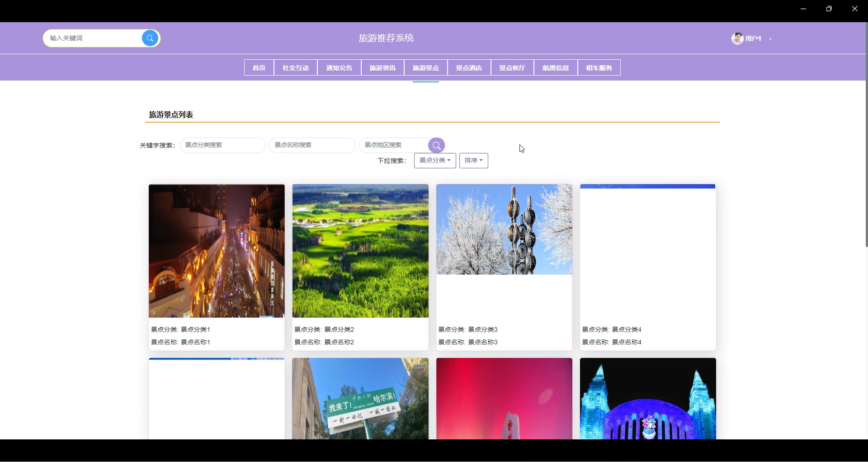The image size is (868, 462).
Task: Open the blue ice castle thumbnail
Action: (648, 399)
